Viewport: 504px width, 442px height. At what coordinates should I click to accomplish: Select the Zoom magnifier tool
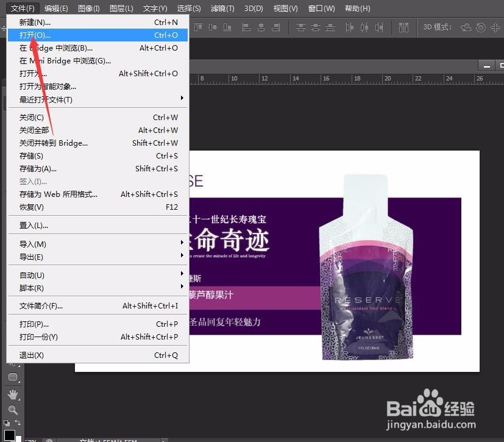[13, 410]
